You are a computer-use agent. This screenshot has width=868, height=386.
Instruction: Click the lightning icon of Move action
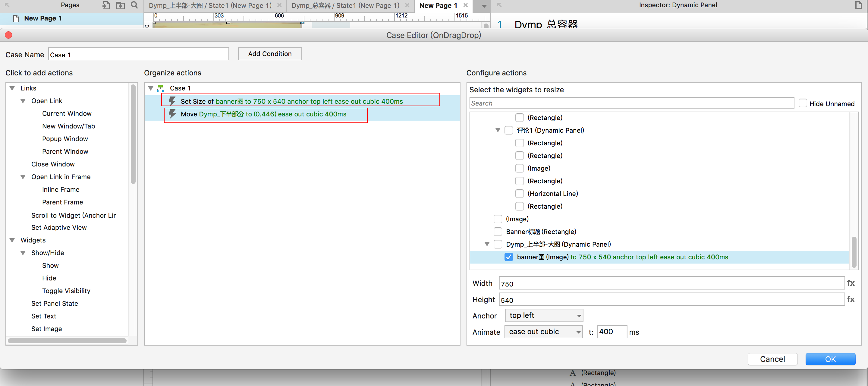click(172, 114)
